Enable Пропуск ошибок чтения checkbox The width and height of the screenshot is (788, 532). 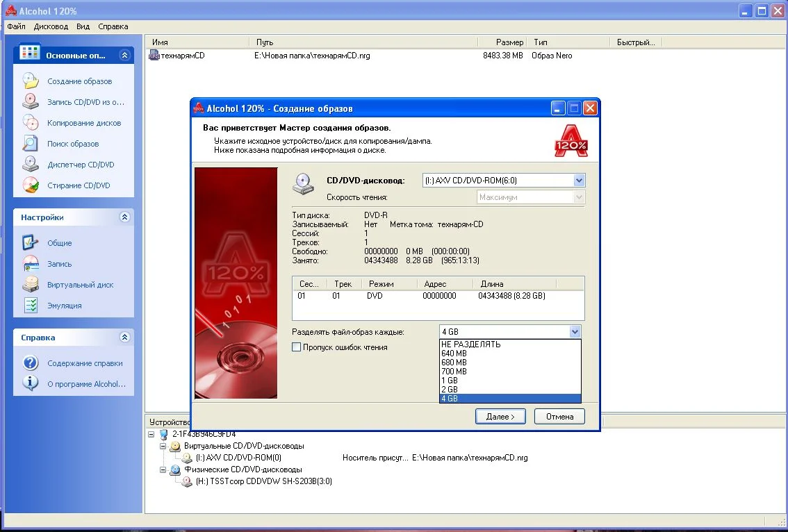pos(297,347)
